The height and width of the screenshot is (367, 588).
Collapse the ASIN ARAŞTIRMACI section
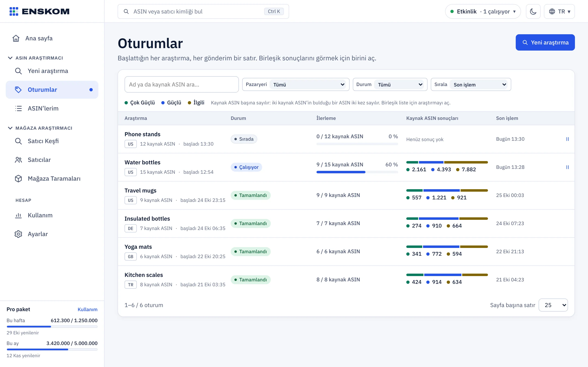[x=10, y=58]
